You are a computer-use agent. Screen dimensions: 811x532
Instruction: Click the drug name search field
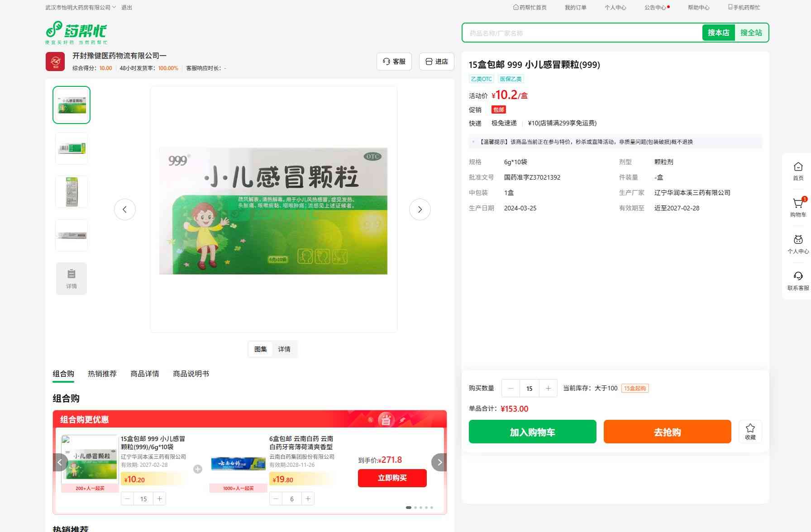[x=582, y=33]
